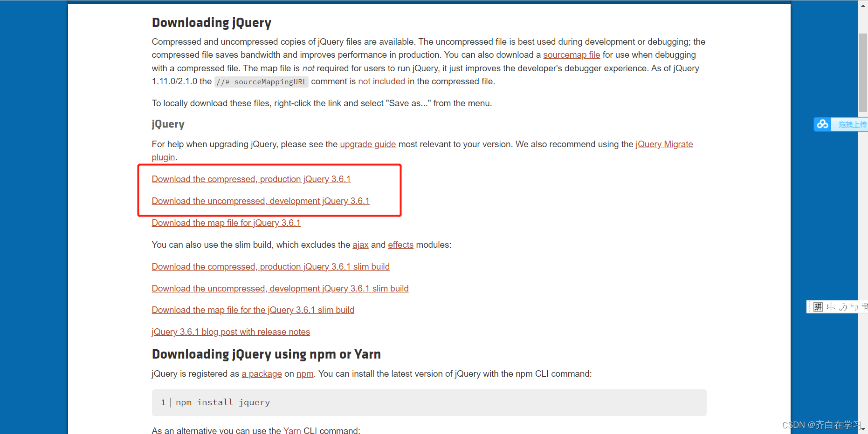Click the 'Downloading jQuery' heading
The image size is (868, 434).
click(x=212, y=23)
